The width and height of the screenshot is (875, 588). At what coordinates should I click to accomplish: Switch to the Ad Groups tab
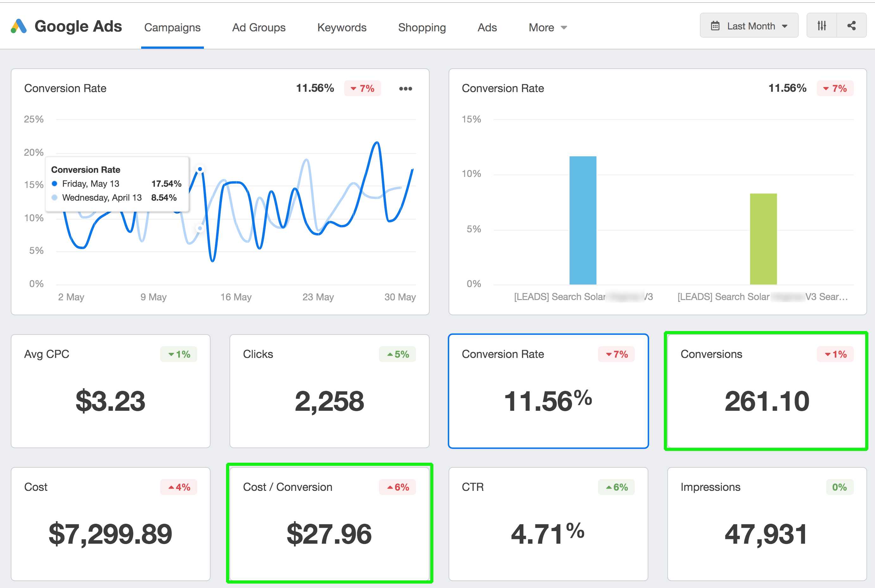pyautogui.click(x=259, y=28)
